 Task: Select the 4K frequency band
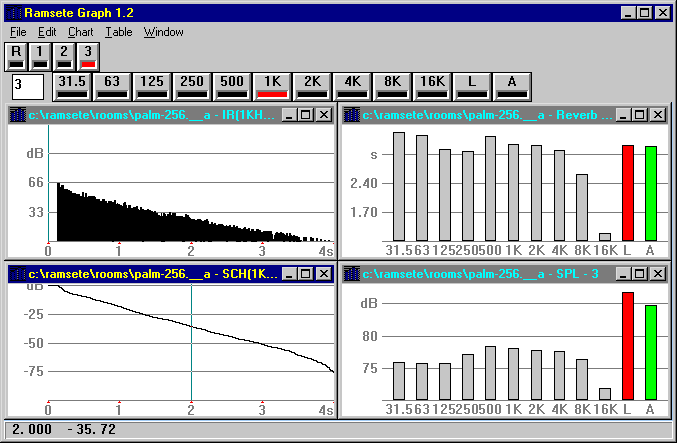[x=353, y=87]
